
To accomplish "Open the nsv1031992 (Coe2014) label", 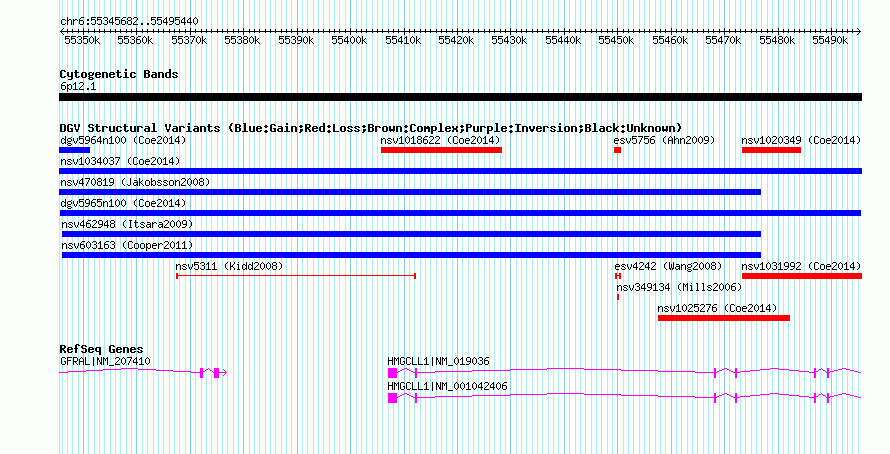I will (x=801, y=266).
